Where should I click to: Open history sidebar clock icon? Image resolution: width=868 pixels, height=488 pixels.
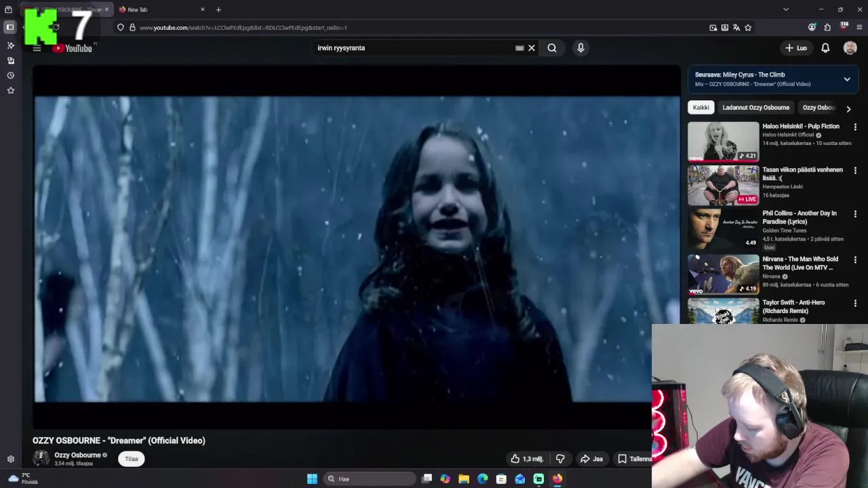click(10, 75)
